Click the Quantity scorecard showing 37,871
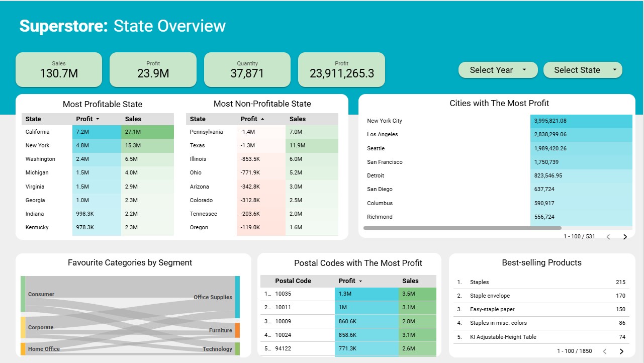 pyautogui.click(x=247, y=69)
